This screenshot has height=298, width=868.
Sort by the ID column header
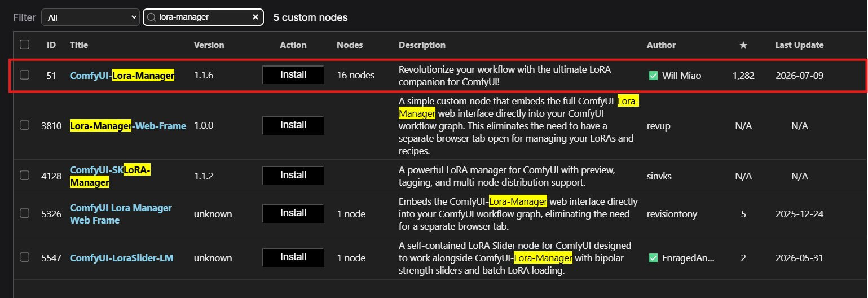(51, 45)
